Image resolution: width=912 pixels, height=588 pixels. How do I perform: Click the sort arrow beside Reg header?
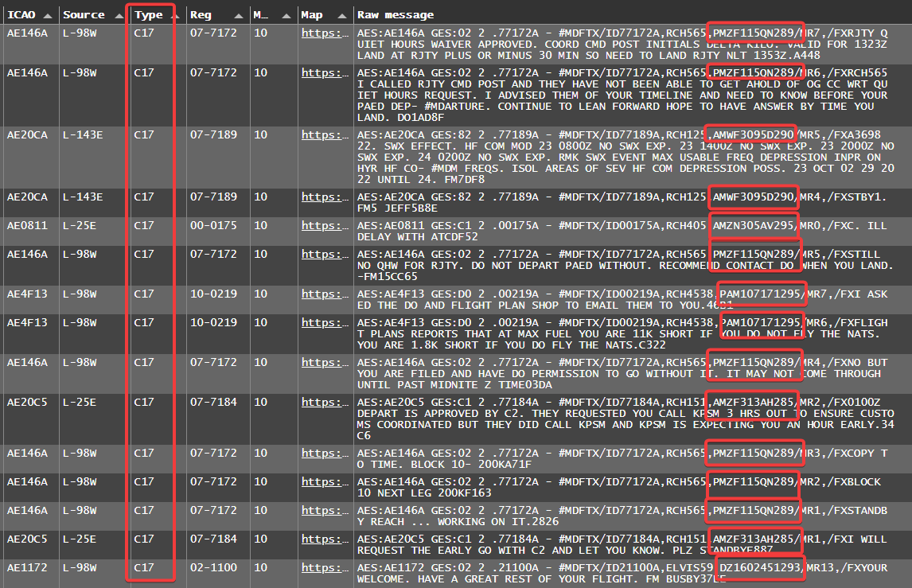pyautogui.click(x=239, y=16)
